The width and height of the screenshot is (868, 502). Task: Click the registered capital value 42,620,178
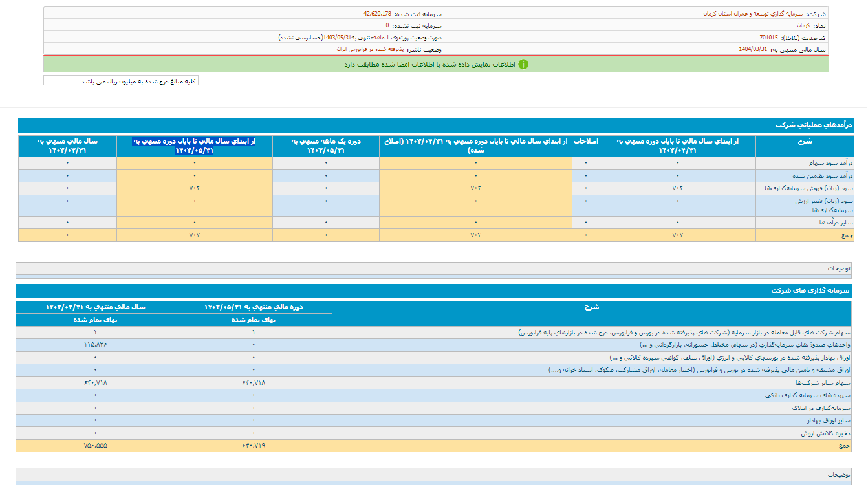377,13
